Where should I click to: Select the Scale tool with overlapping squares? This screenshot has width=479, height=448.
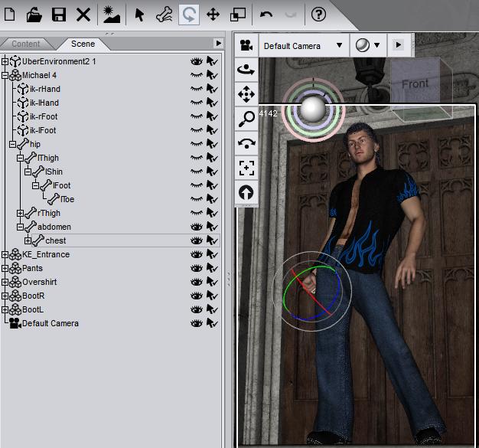238,15
